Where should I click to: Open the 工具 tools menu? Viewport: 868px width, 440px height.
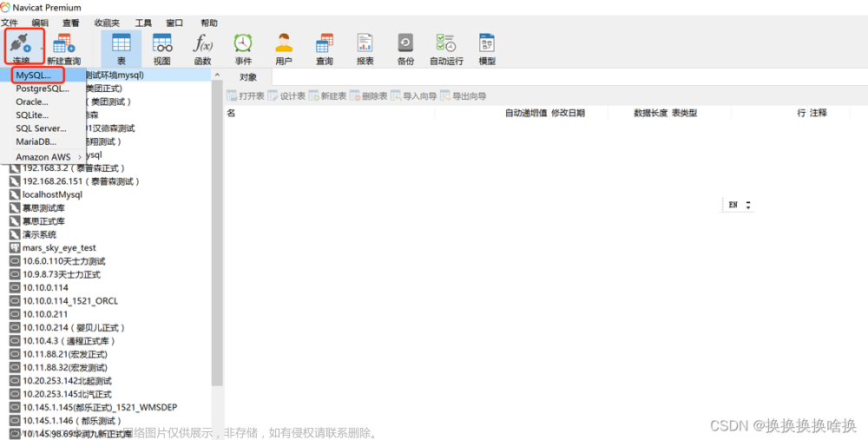[x=143, y=23]
